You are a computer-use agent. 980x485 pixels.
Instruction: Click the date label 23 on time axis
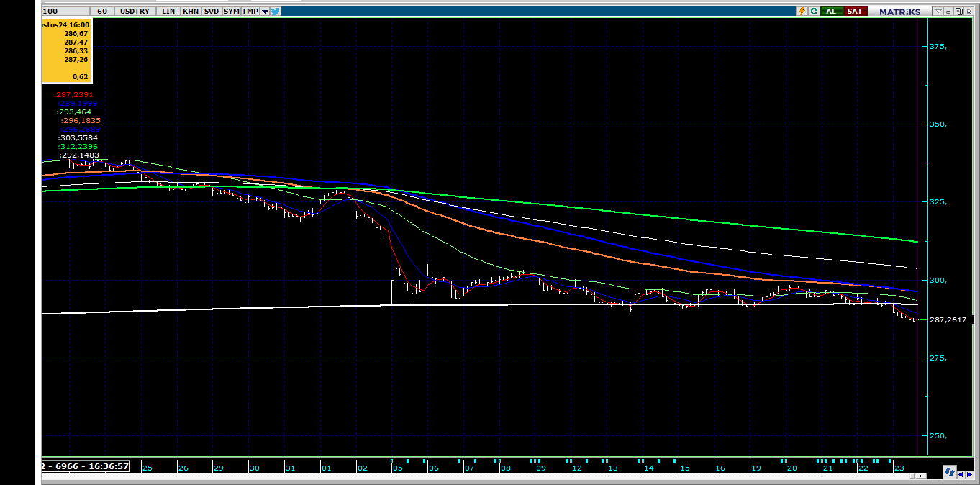tap(899, 468)
